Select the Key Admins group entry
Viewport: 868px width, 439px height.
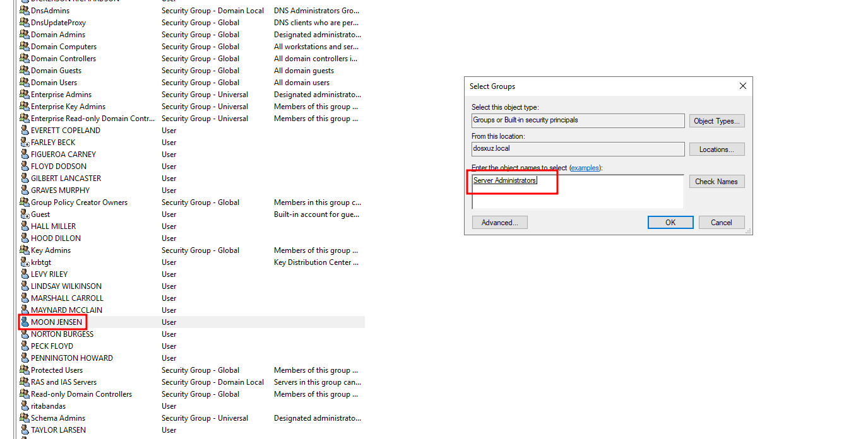51,250
